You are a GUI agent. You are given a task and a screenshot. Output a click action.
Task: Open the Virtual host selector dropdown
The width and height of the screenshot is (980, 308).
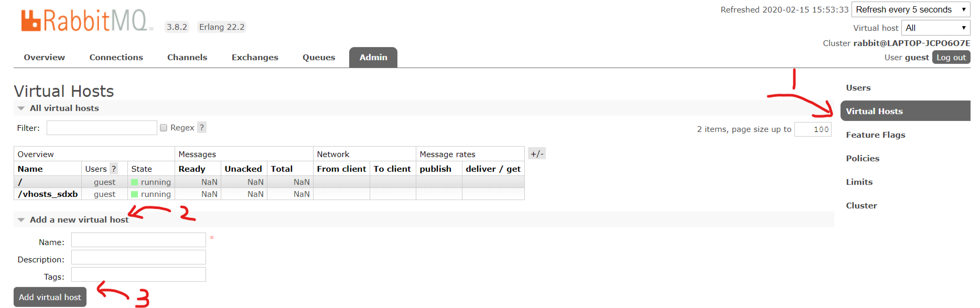[935, 28]
